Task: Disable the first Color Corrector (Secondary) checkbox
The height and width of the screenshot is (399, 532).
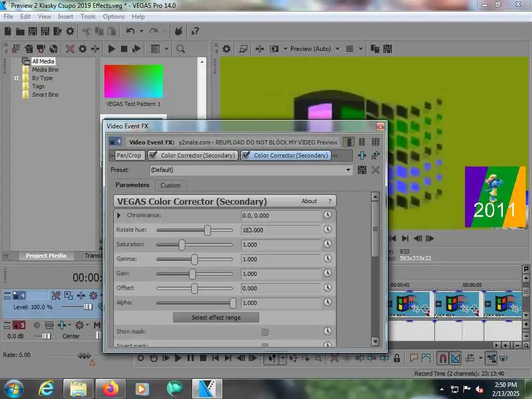Action: [153, 155]
